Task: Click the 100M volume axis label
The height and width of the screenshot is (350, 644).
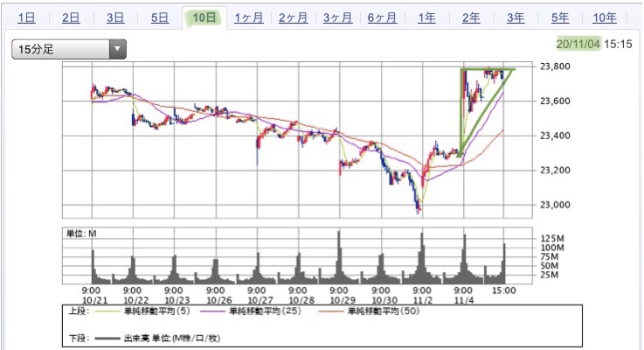Action: [x=552, y=248]
